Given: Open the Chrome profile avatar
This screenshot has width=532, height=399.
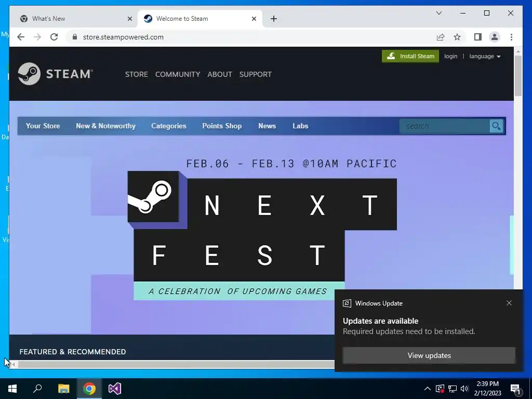Looking at the screenshot, I should click(x=495, y=37).
